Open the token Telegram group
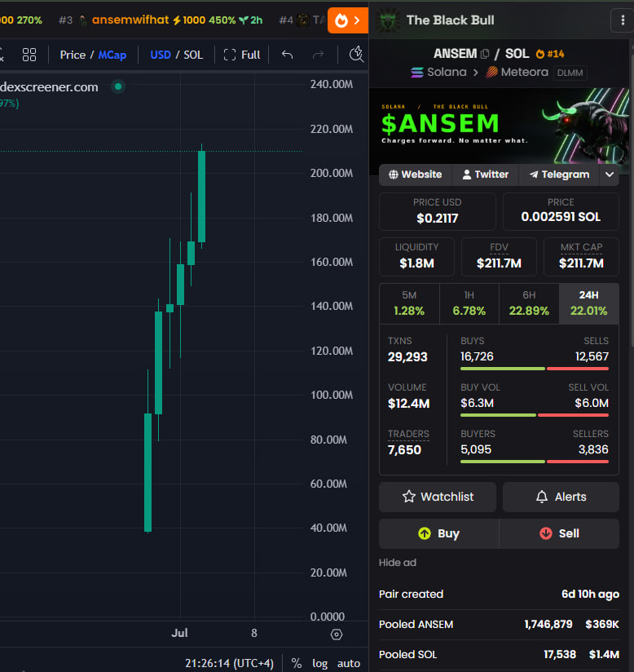 click(x=559, y=175)
